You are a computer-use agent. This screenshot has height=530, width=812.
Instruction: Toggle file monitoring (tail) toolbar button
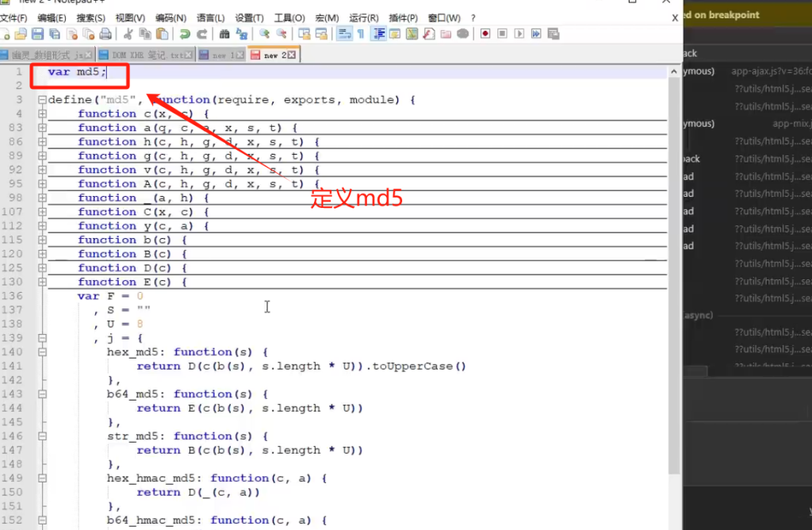(x=462, y=34)
